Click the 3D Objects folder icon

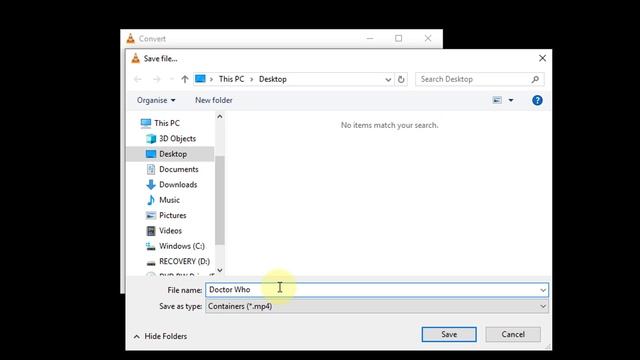point(151,139)
